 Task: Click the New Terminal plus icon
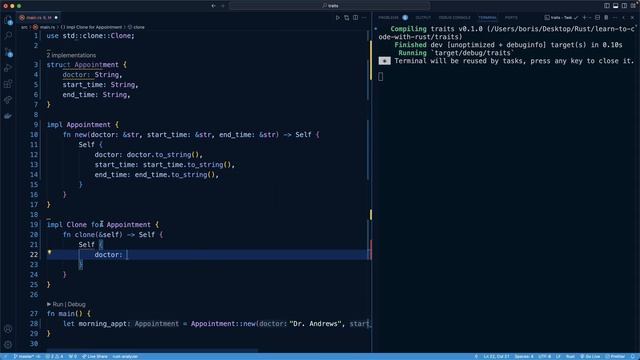[x=584, y=18]
